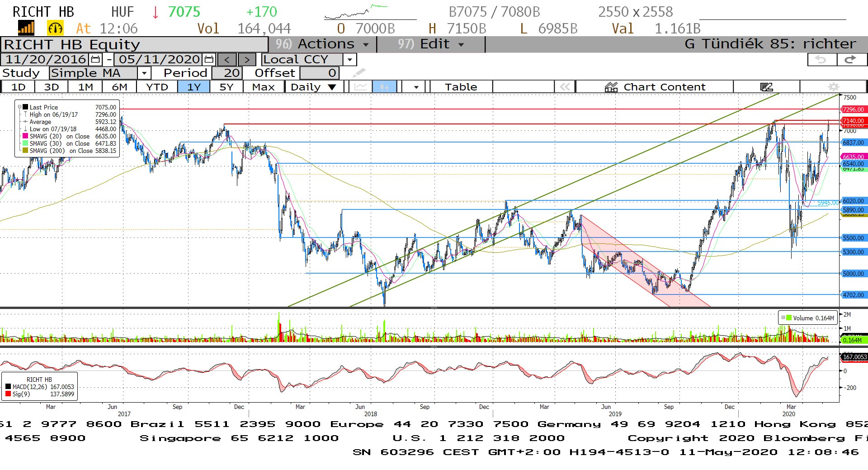
Task: Open the Local CCY currency dropdown
Action: point(349,59)
